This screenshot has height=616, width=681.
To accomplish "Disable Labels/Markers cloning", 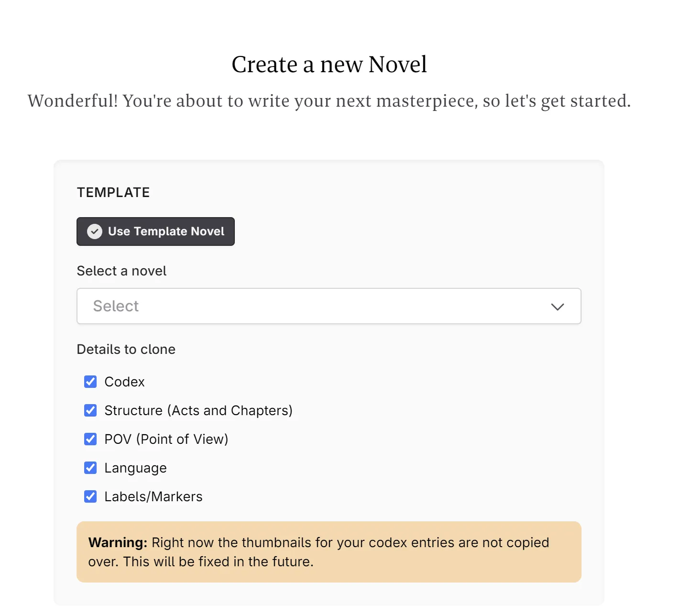I will [x=90, y=496].
